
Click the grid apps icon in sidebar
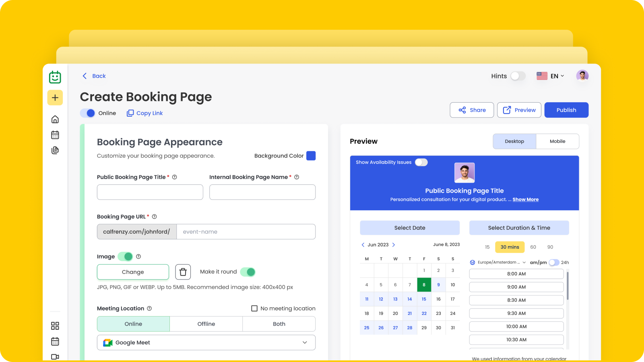pyautogui.click(x=55, y=326)
